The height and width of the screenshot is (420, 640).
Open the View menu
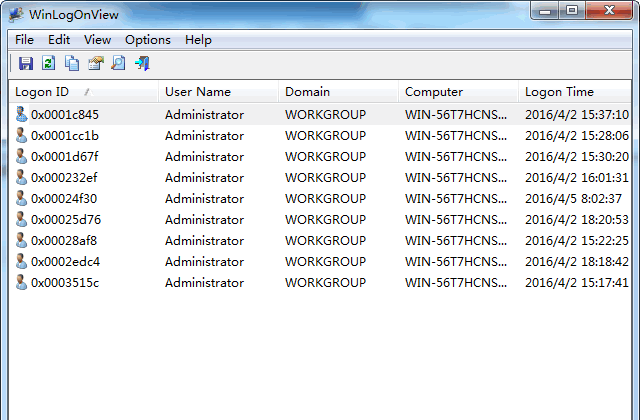pyautogui.click(x=98, y=40)
